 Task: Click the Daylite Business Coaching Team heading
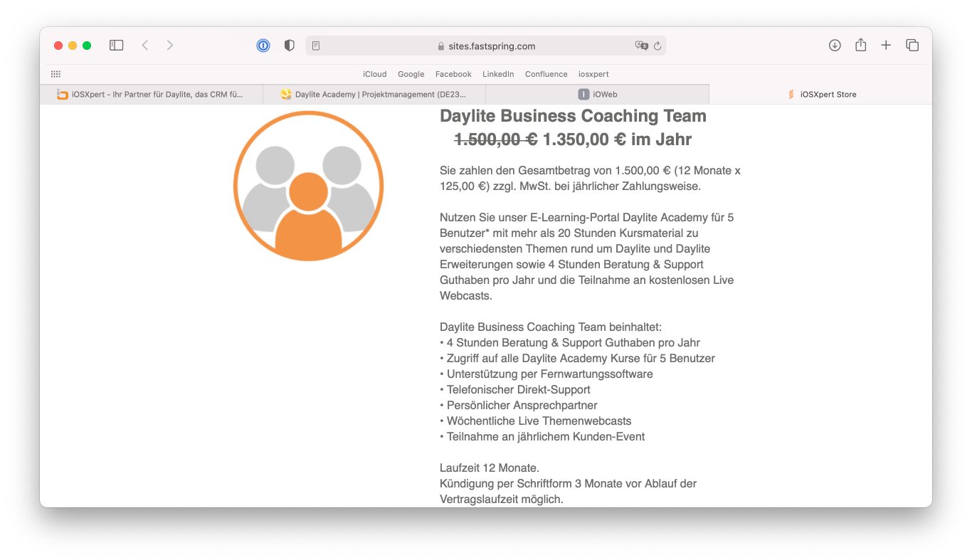(x=573, y=116)
